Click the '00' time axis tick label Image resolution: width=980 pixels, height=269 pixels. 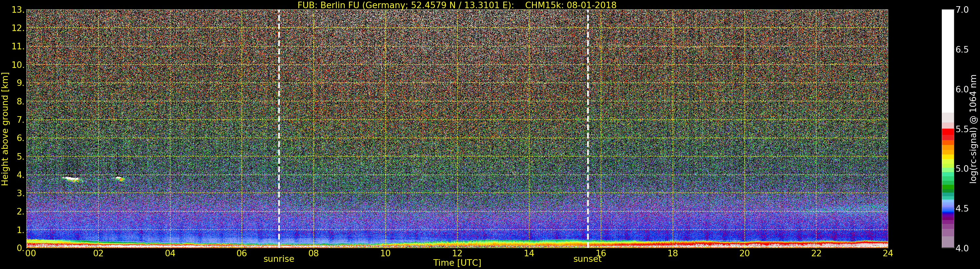pos(30,253)
